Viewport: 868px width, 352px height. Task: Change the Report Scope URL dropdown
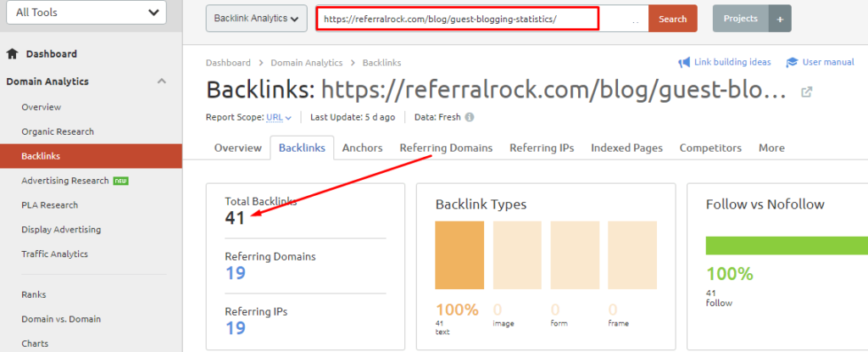[x=279, y=118]
